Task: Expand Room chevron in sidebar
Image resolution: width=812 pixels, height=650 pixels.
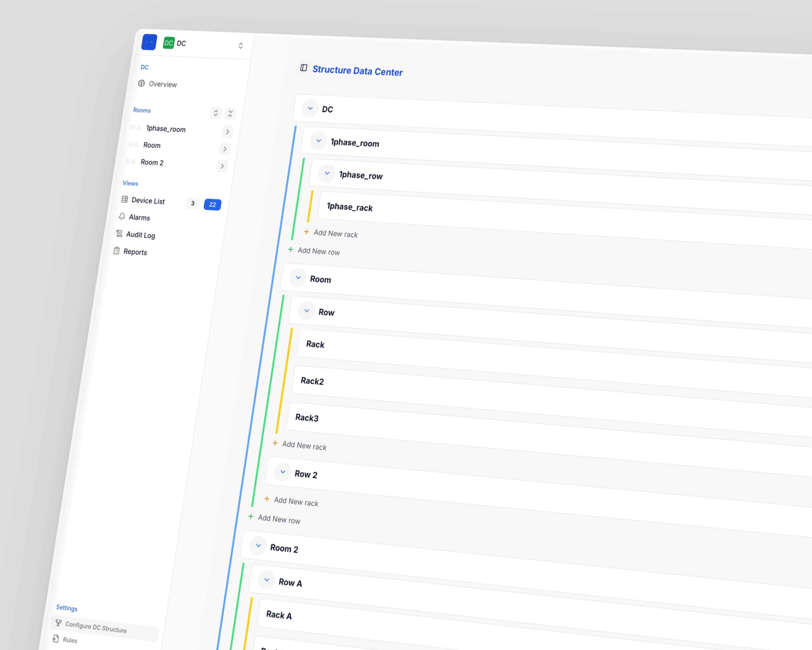Action: click(225, 149)
